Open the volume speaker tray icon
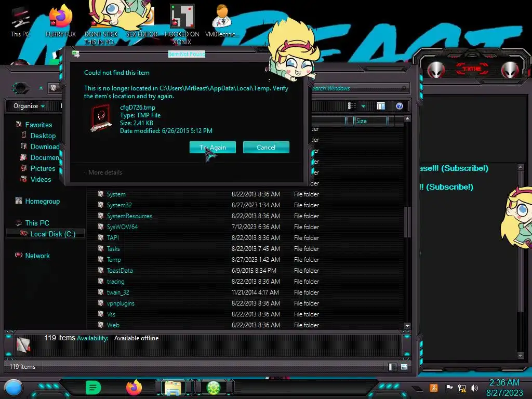Viewport: 532px width, 399px height. click(x=474, y=388)
